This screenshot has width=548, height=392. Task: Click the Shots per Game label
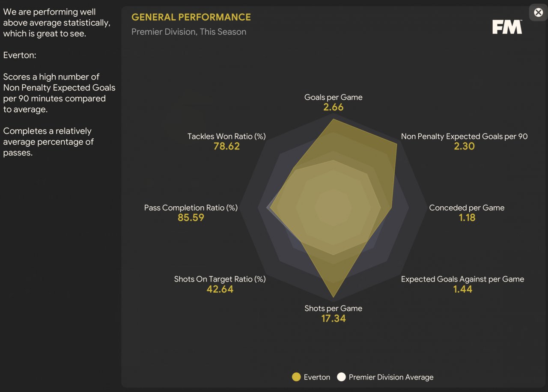pos(334,308)
